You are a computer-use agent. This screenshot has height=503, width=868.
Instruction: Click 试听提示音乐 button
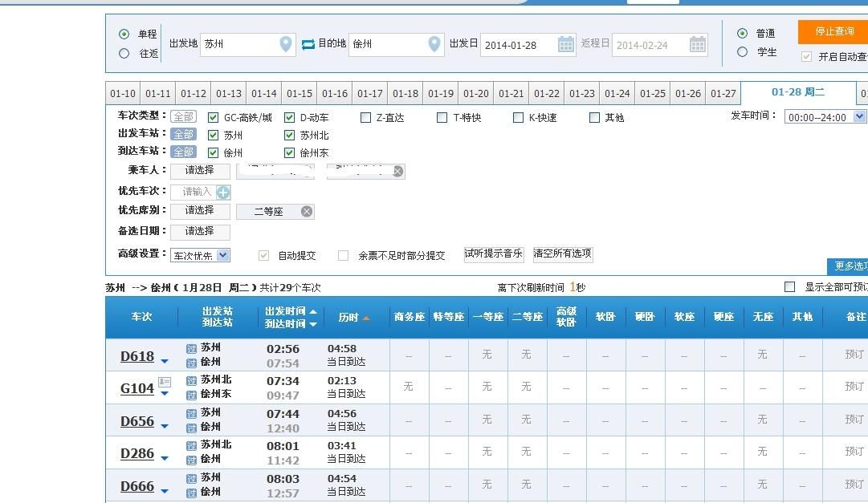click(x=493, y=254)
